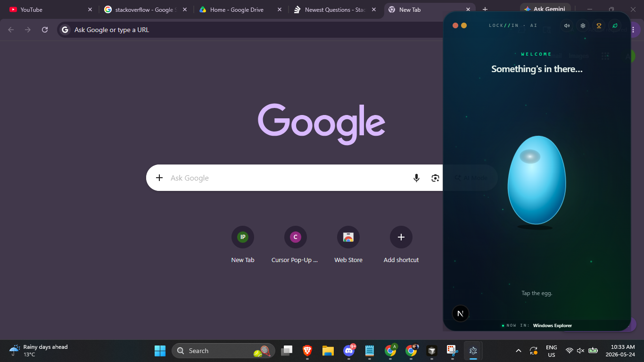Open Discord from the taskbar

pyautogui.click(x=349, y=351)
